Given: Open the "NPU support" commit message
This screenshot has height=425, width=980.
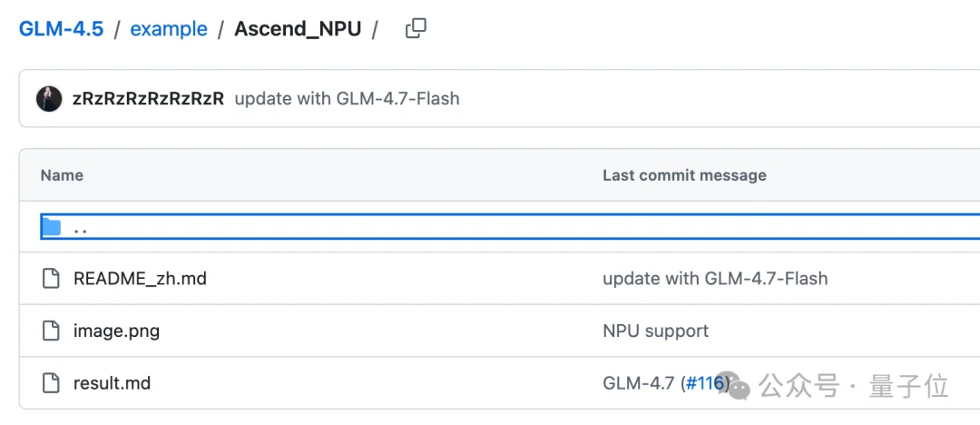Looking at the screenshot, I should pos(655,331).
